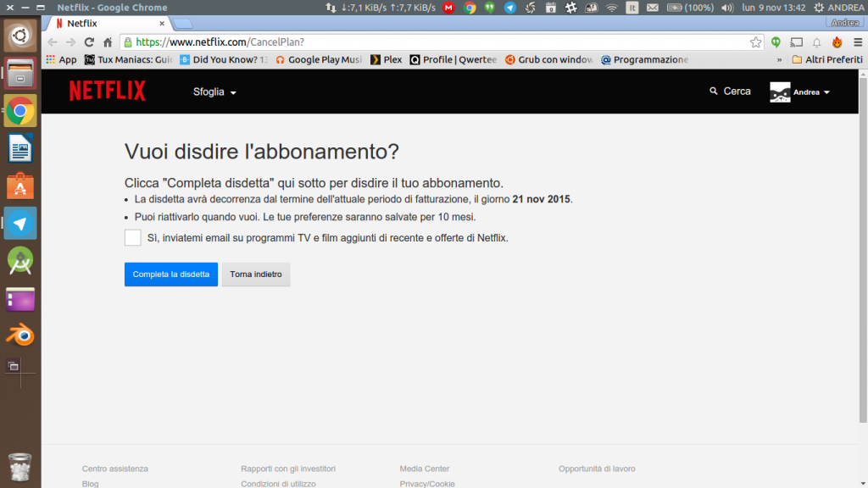
Task: Expand hidden bookmarks chevron
Action: pos(780,60)
